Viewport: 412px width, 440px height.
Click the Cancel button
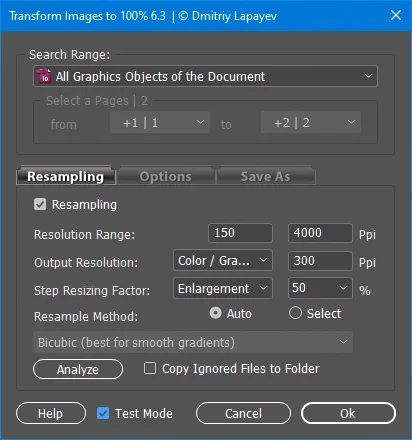tap(243, 413)
